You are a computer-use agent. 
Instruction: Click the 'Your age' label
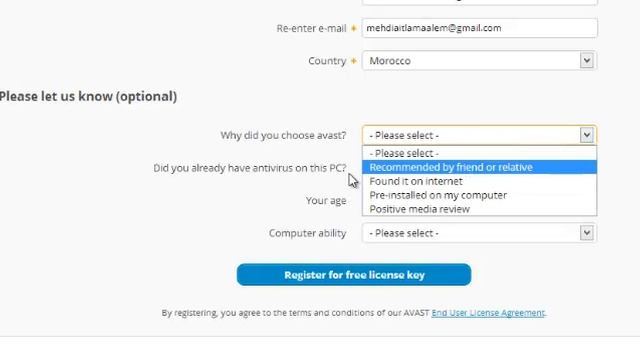[326, 201]
